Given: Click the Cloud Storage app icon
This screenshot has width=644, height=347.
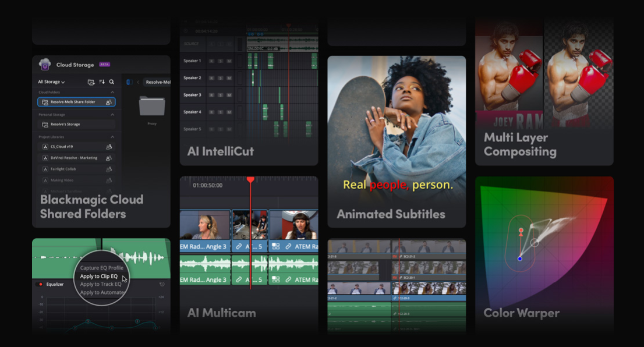Looking at the screenshot, I should tap(45, 64).
